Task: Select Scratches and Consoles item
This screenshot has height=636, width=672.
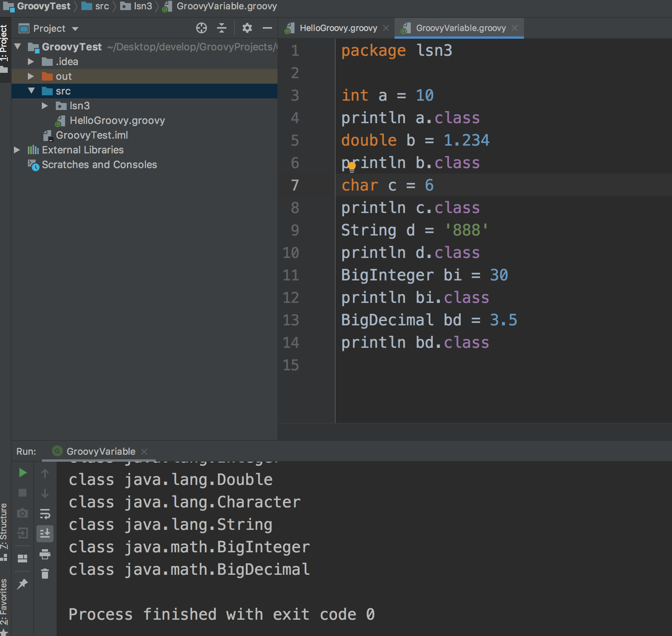Action: pyautogui.click(x=99, y=165)
